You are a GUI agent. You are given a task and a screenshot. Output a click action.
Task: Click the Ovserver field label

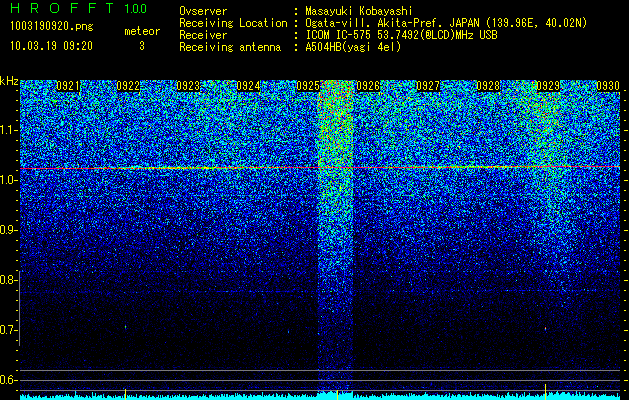point(203,11)
